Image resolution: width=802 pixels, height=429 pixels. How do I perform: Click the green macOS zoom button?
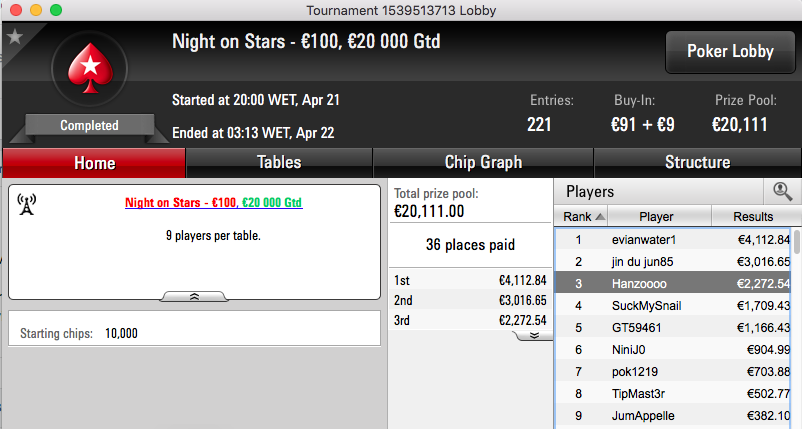coord(56,10)
